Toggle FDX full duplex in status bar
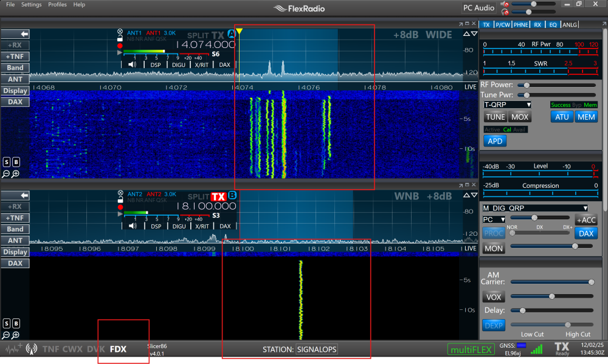This screenshot has height=364, width=608. (118, 349)
